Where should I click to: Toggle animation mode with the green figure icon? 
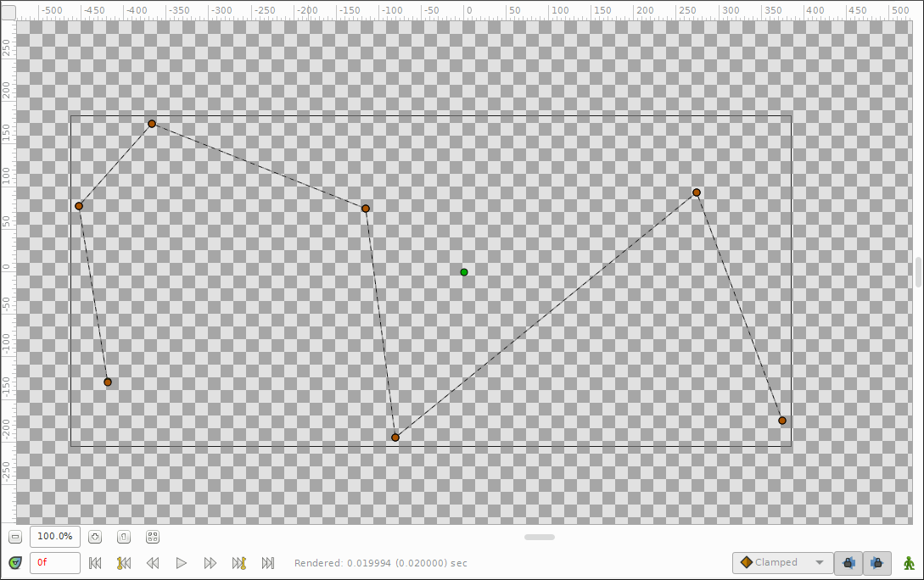pos(910,563)
